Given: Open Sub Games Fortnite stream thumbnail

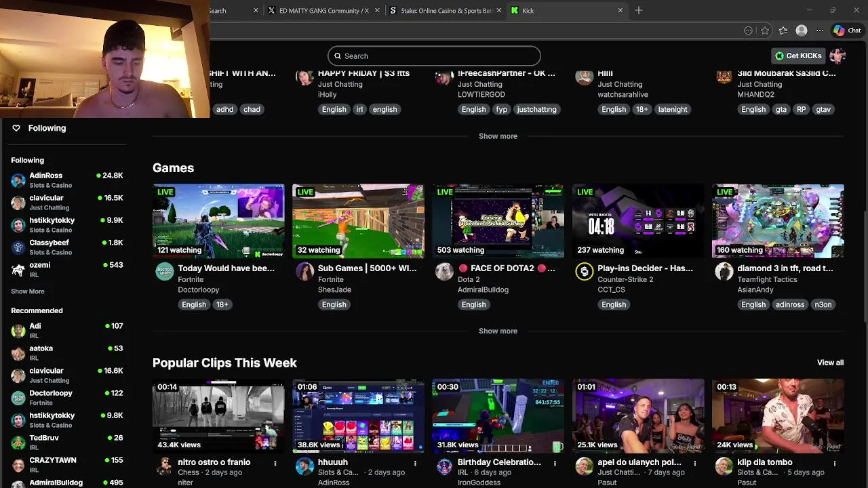Looking at the screenshot, I should [358, 221].
